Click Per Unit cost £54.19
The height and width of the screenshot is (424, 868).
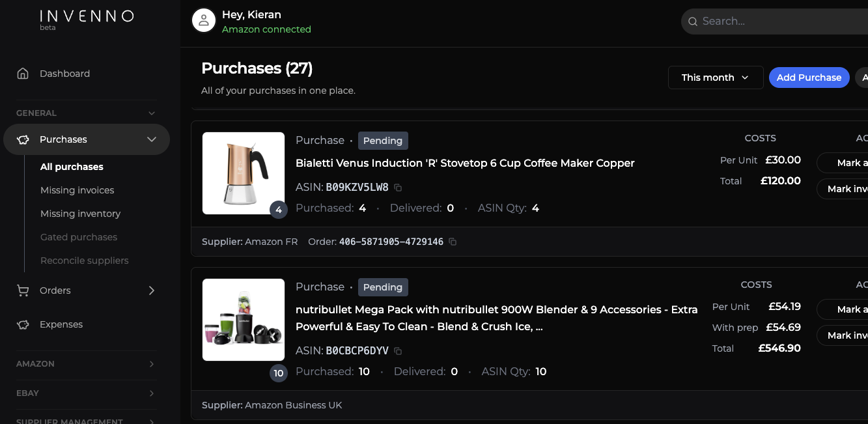tap(785, 307)
